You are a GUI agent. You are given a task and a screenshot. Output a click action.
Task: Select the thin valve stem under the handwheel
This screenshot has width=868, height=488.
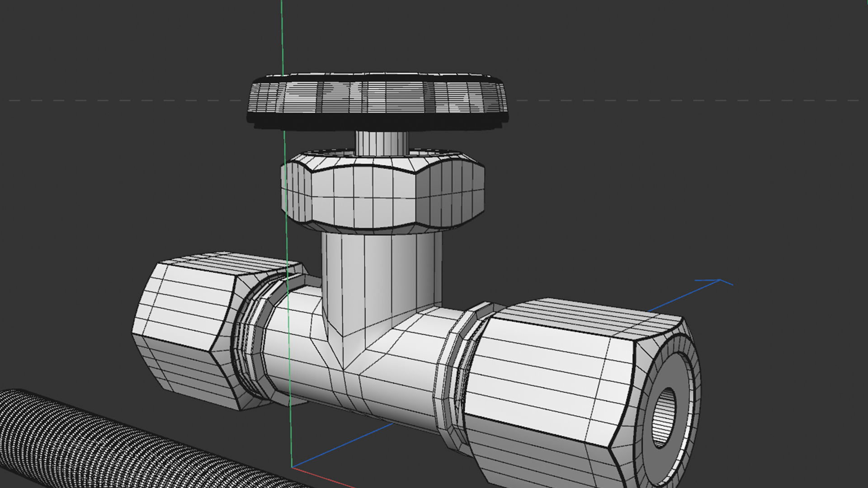pos(382,143)
